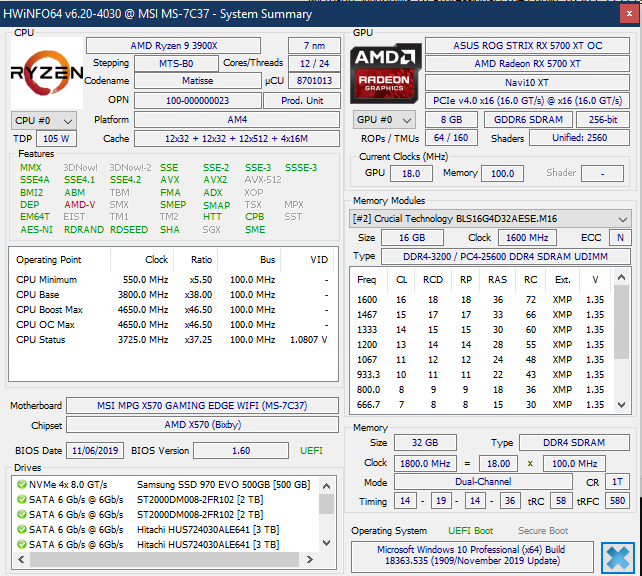Close the HWiNFO64 window via the red title bar X

coord(629,14)
